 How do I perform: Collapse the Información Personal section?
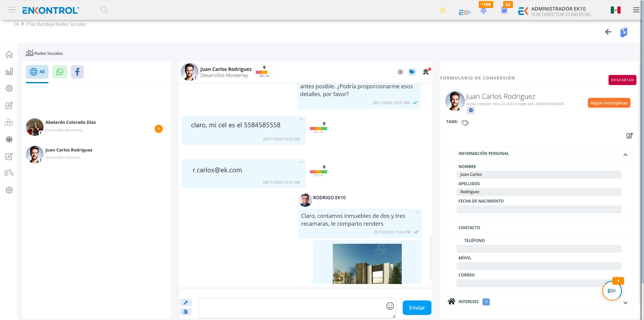(x=625, y=155)
